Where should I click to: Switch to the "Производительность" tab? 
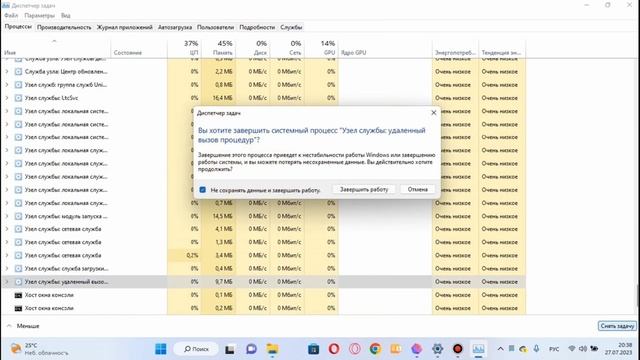click(64, 27)
